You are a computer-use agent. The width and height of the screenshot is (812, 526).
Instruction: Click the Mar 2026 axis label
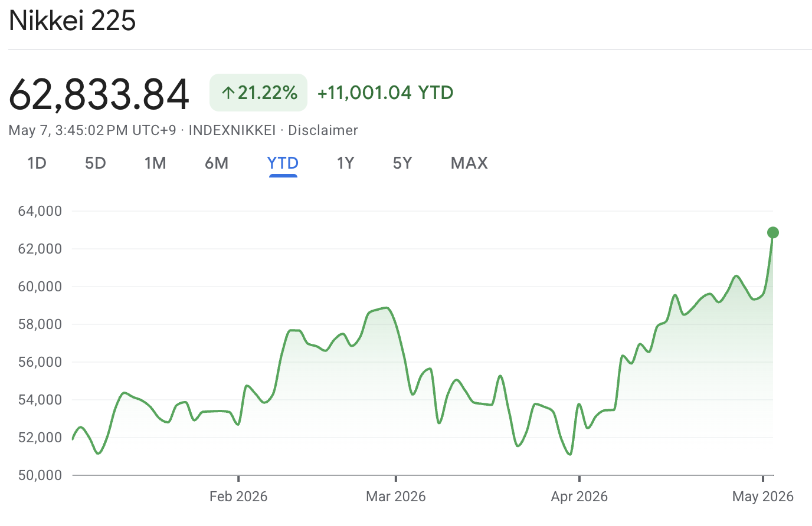(x=396, y=497)
